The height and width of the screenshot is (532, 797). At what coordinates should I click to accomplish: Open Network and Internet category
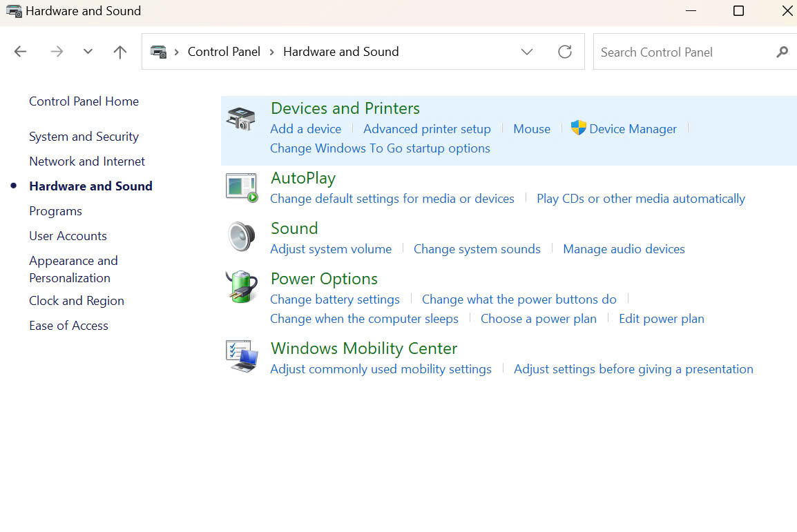(87, 161)
